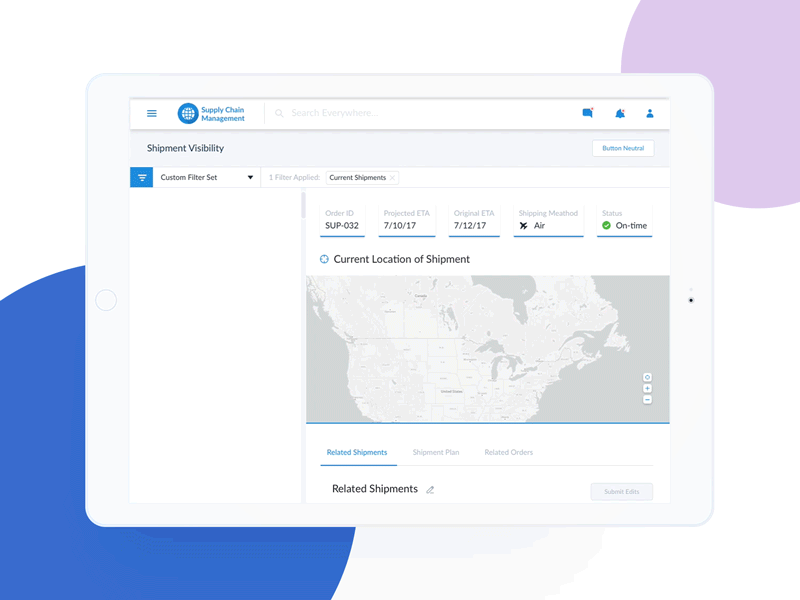The image size is (800, 600).
Task: Click the filter funnel icon
Action: (141, 177)
